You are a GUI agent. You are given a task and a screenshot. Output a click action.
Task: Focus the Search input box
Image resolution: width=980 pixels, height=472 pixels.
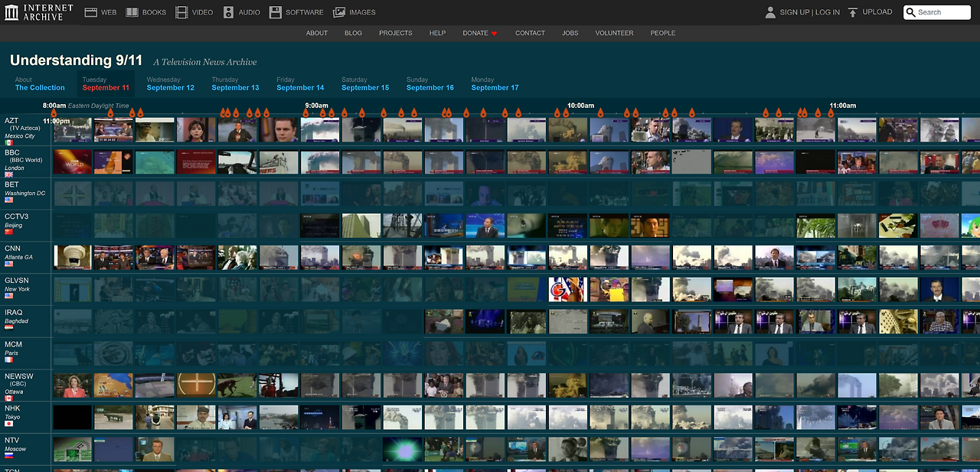(937, 12)
